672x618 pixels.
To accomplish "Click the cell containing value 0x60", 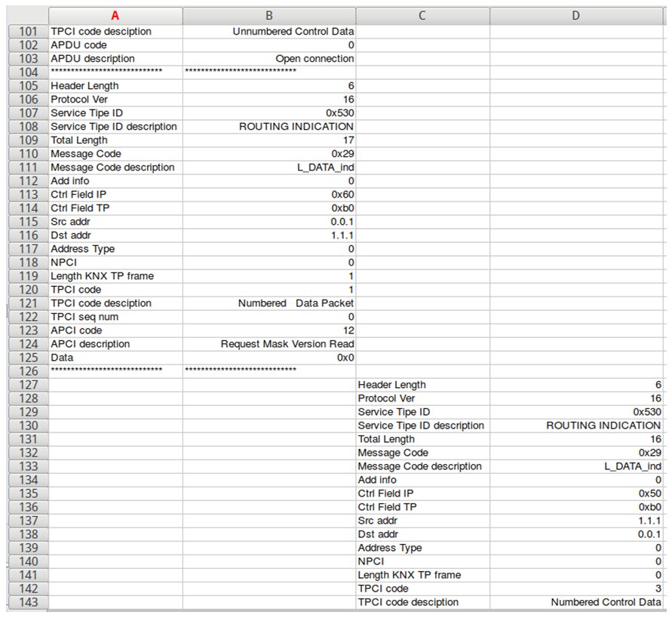I will coord(269,195).
